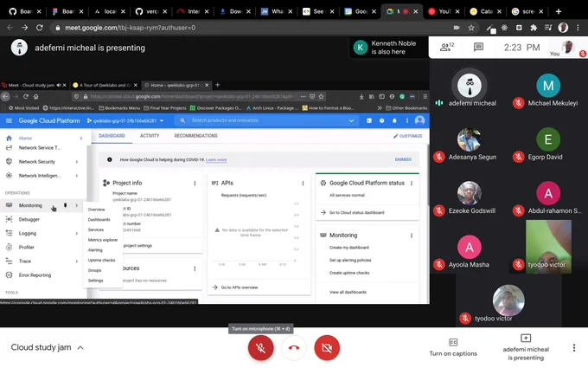
Task: Switch to the local browser tab
Action: 109,11
